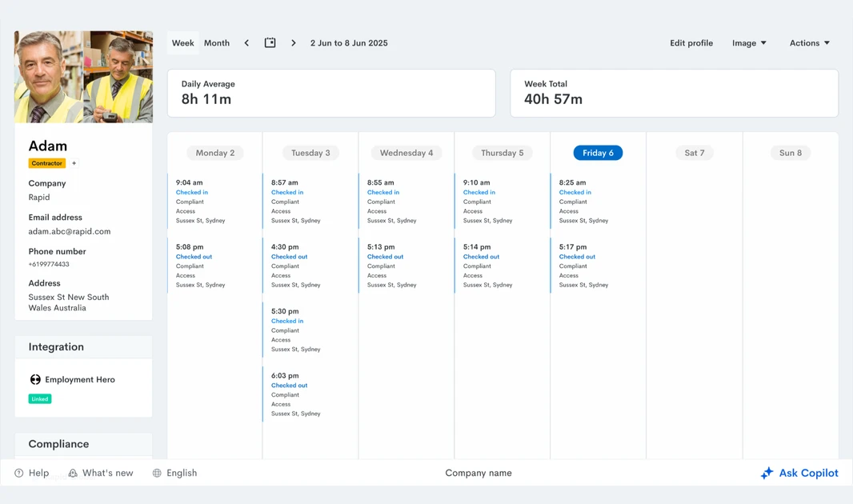Viewport: 853px width, 504px height.
Task: Click the Employment Hero logo icon
Action: click(35, 379)
